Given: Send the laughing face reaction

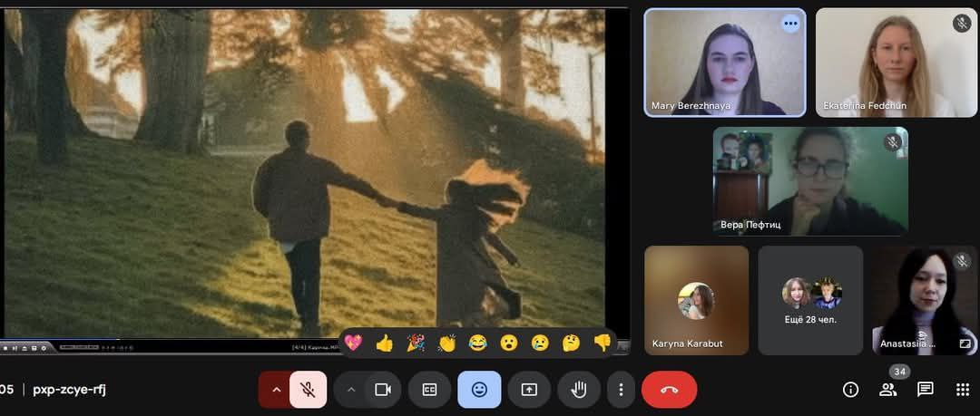Looking at the screenshot, I should [477, 343].
